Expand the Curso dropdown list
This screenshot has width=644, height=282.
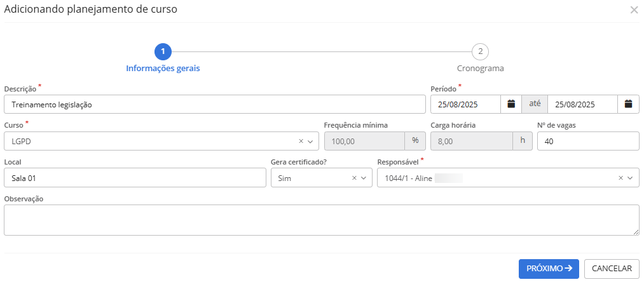pos(311,141)
